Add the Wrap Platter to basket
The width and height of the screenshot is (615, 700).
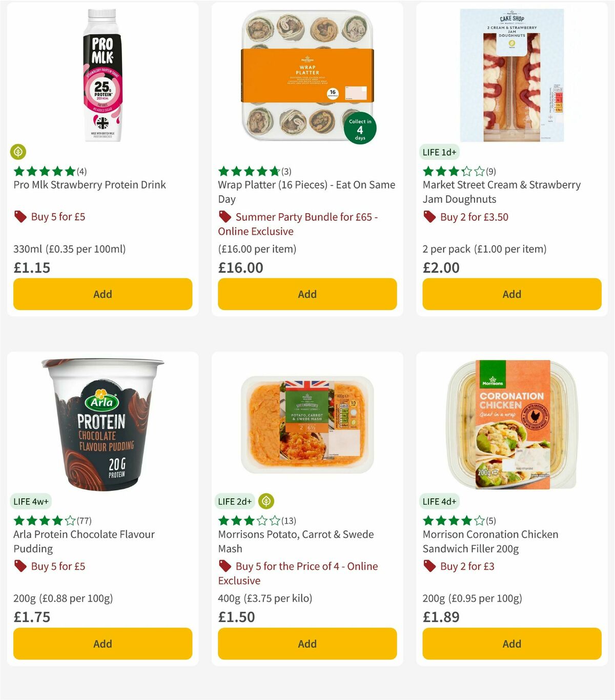point(306,294)
